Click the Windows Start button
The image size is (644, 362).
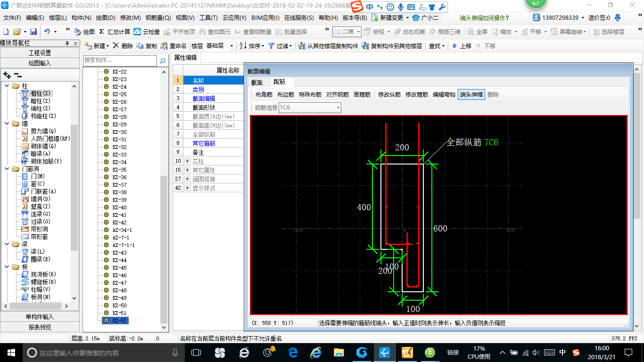(x=11, y=352)
